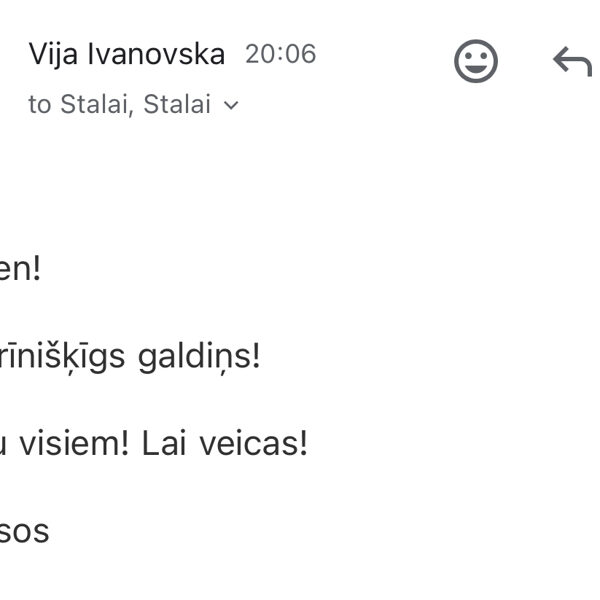Click the exclamation mark after 'galdiņš'
The image size is (600, 600).
255,357
